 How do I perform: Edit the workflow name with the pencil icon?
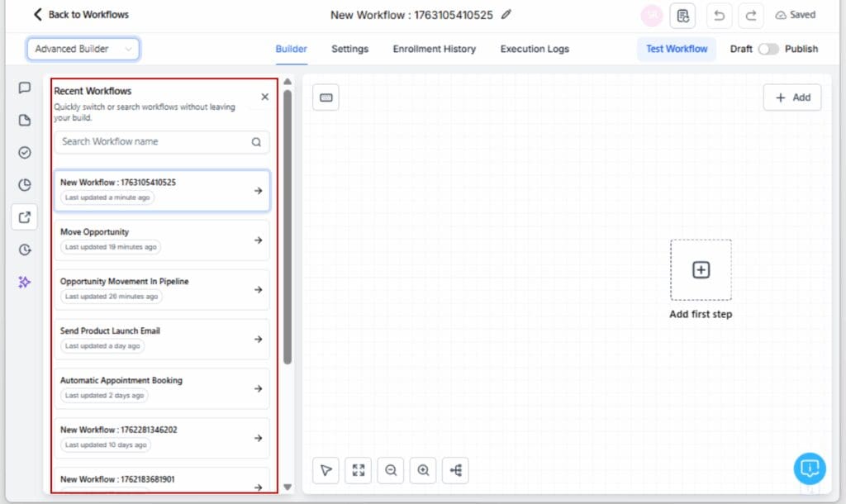506,15
